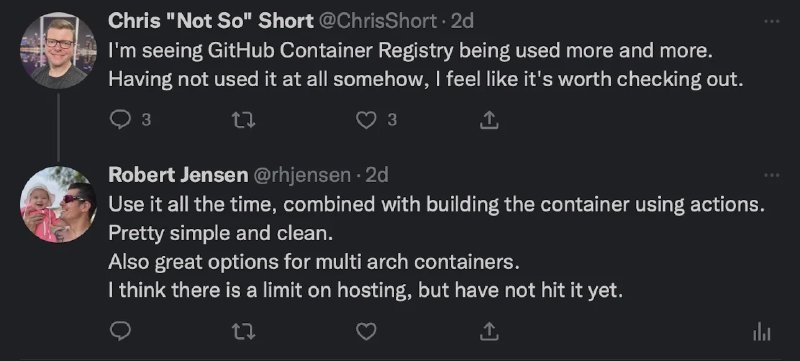The width and height of the screenshot is (800, 361).
Task: Open Robert Jensen display name link
Action: coord(178,175)
